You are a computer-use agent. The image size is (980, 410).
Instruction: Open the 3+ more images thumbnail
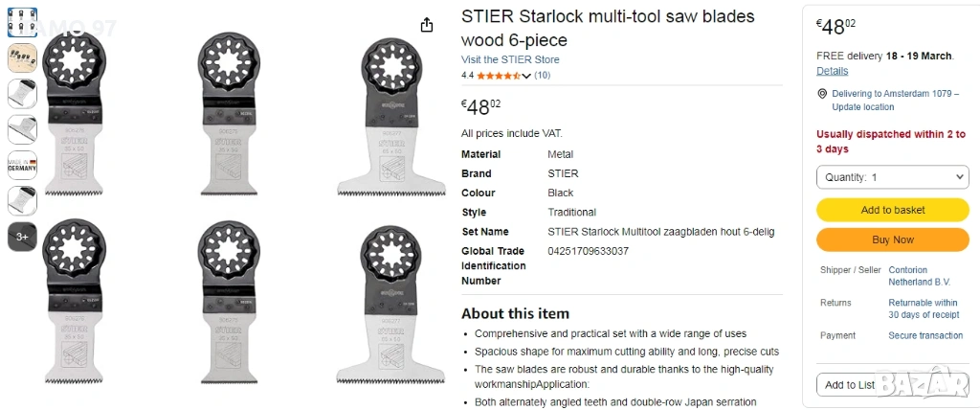(x=22, y=237)
